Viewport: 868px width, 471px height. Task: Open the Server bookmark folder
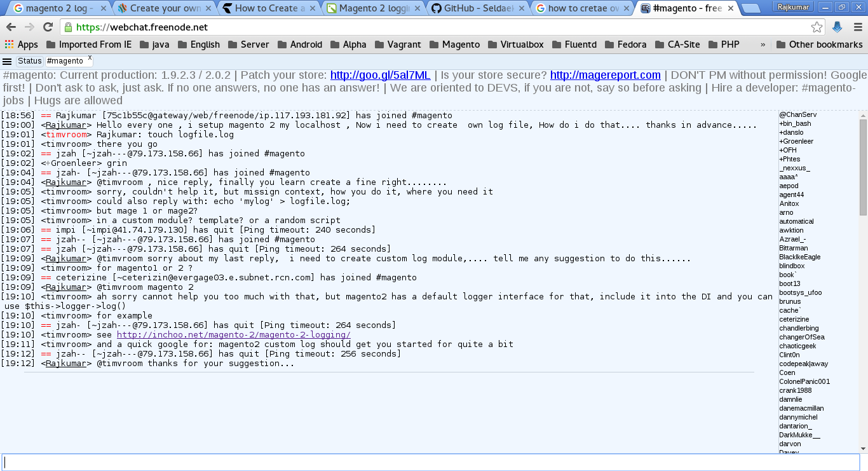[248, 44]
